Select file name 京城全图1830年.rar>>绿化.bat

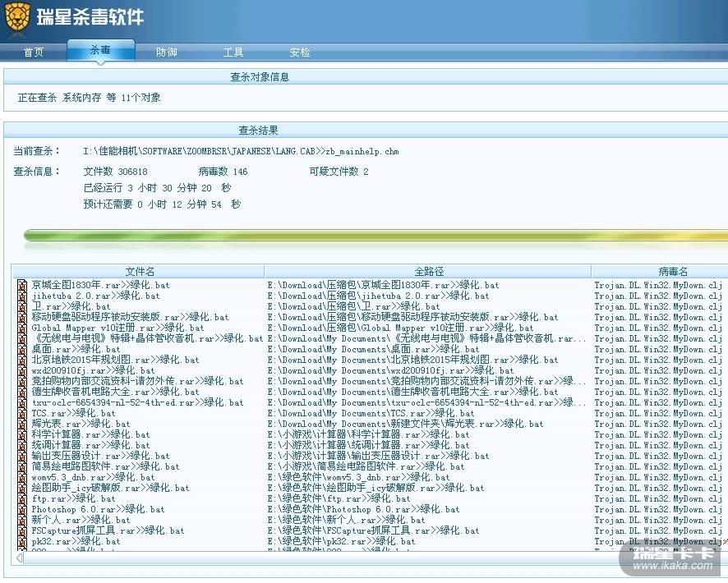100,285
